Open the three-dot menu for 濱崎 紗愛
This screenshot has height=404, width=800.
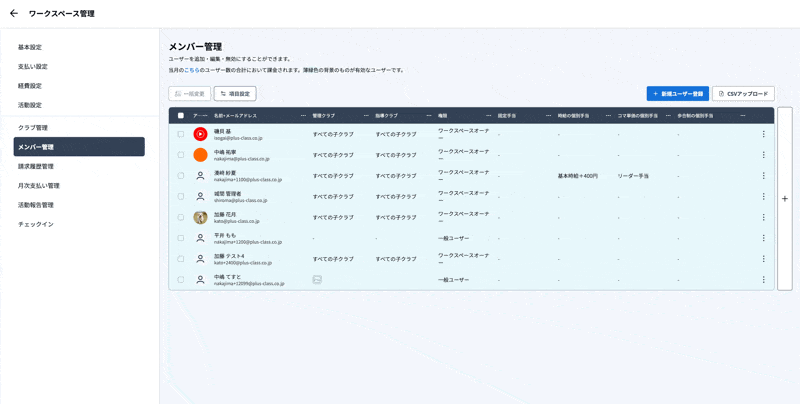coord(763,176)
